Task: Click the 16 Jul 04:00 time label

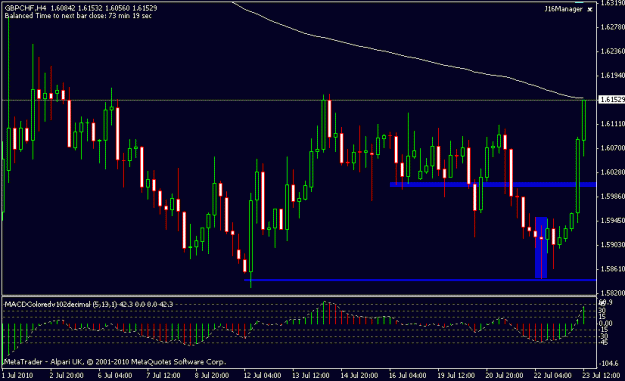Action: 407,375
